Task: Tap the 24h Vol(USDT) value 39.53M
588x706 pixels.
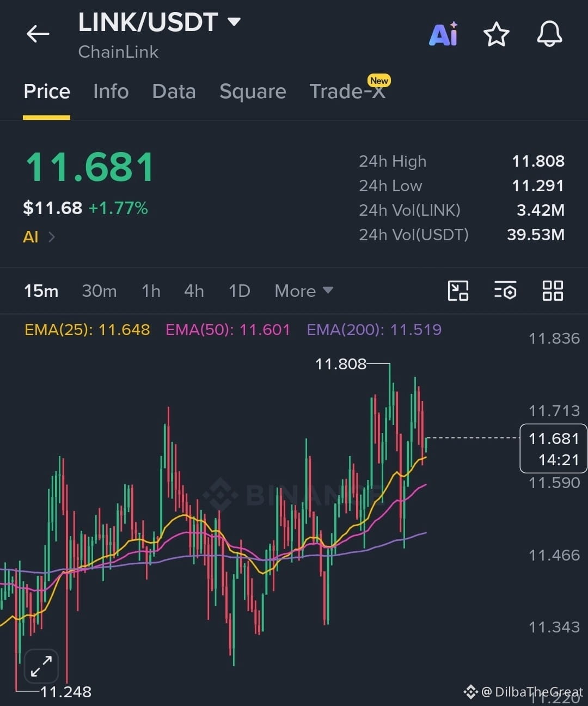Action: click(x=536, y=235)
